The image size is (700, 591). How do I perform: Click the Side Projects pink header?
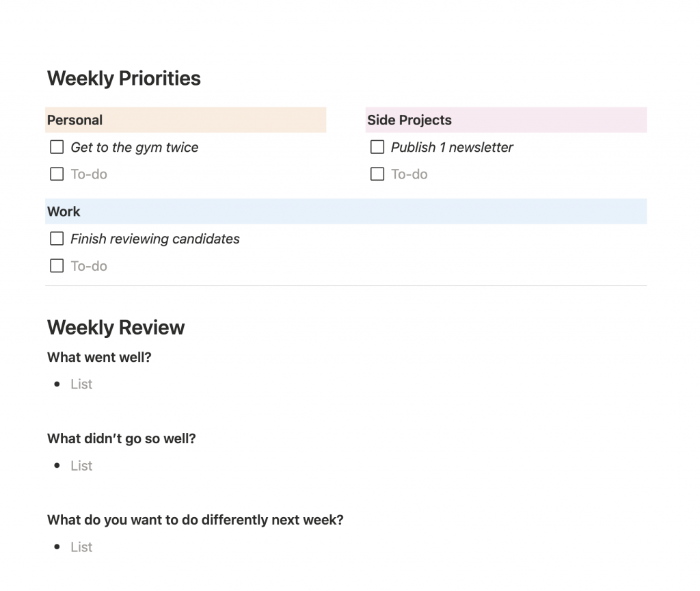click(507, 120)
